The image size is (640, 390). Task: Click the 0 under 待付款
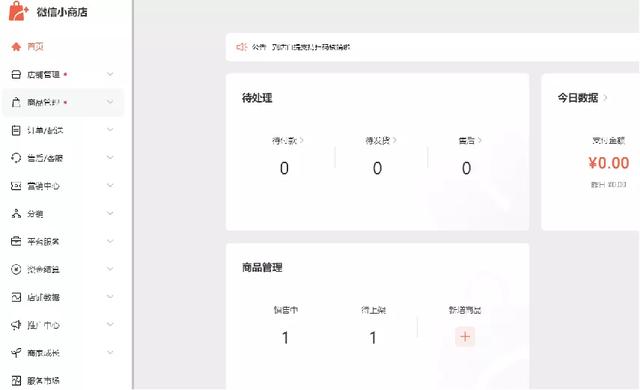(284, 168)
